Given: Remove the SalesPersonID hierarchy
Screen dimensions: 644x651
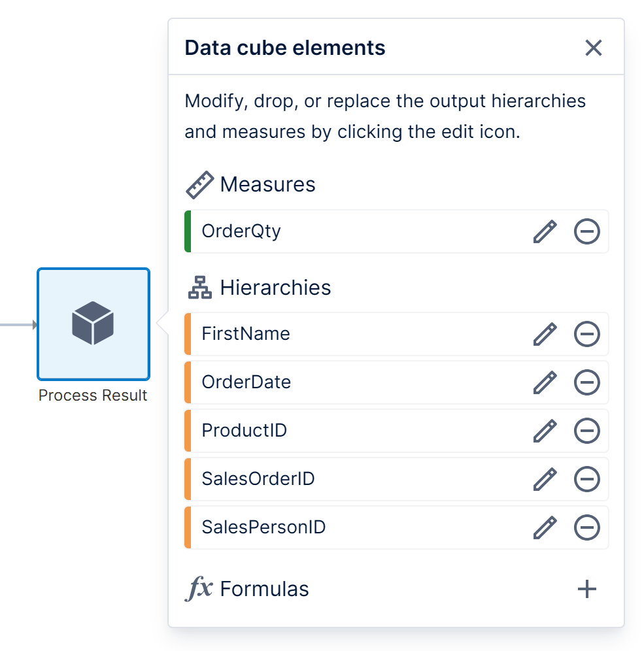Looking at the screenshot, I should pyautogui.click(x=586, y=527).
